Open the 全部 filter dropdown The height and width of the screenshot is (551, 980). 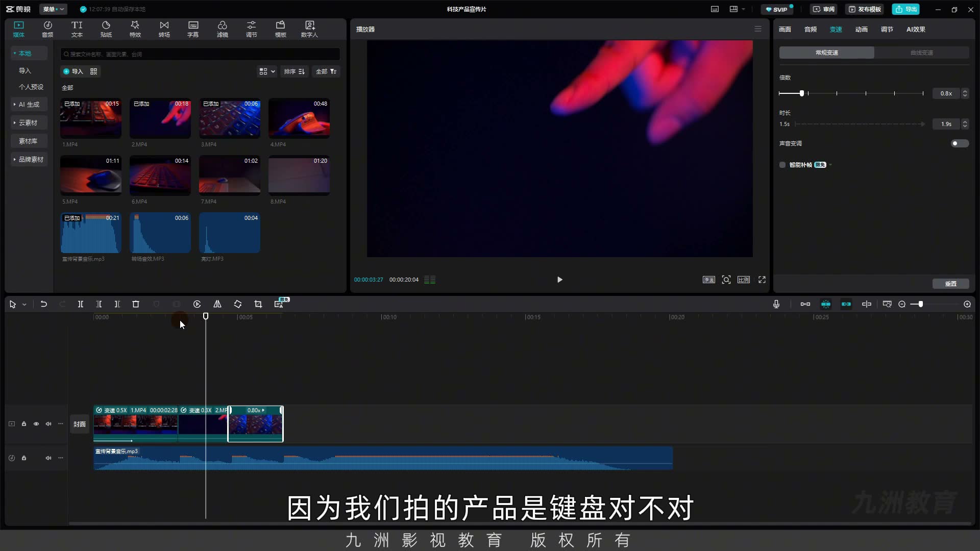point(326,71)
